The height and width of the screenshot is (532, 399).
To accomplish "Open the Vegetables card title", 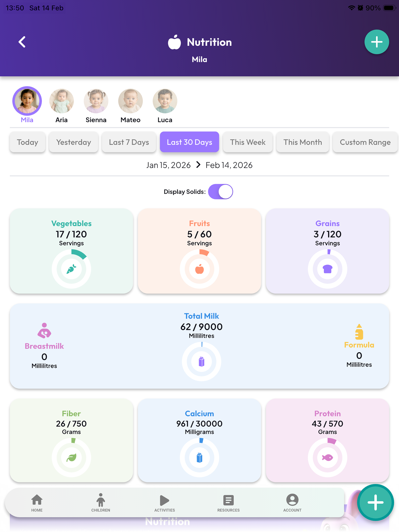I will 72,223.
